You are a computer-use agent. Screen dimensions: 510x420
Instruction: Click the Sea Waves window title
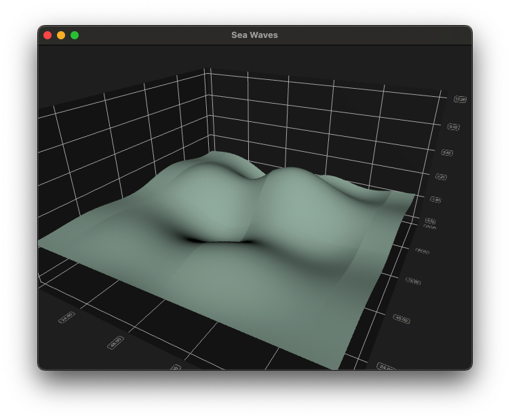254,35
